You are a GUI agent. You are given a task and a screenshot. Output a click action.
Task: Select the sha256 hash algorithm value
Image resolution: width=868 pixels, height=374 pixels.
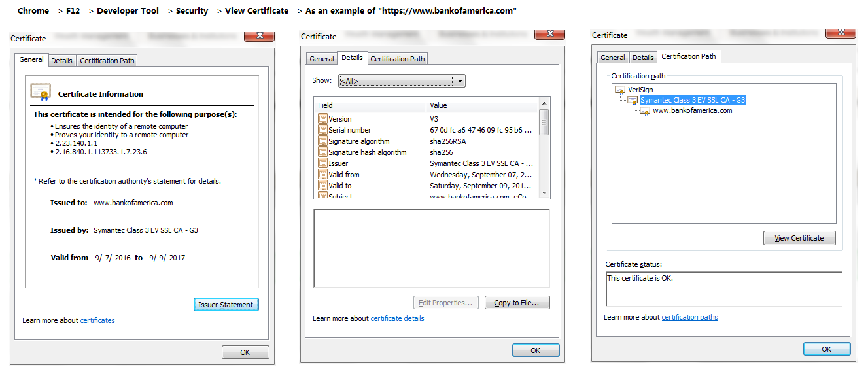click(442, 152)
